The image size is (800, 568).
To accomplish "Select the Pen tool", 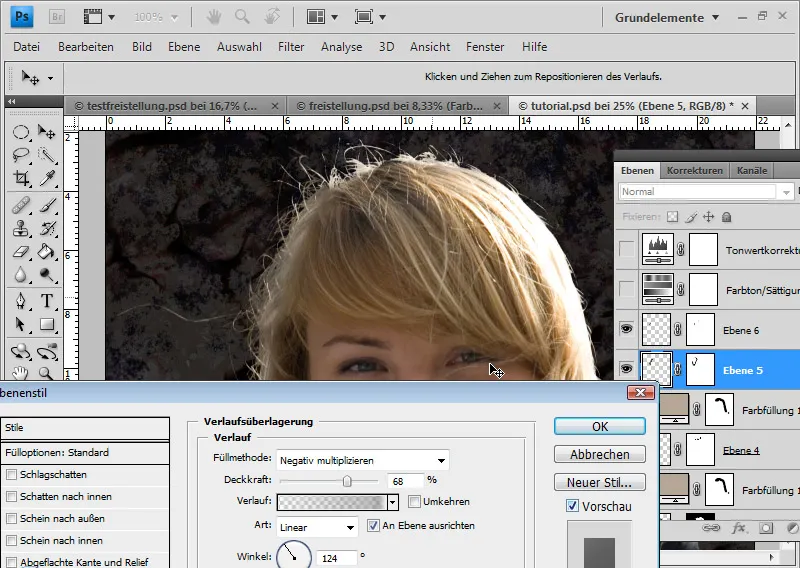I will pyautogui.click(x=20, y=300).
